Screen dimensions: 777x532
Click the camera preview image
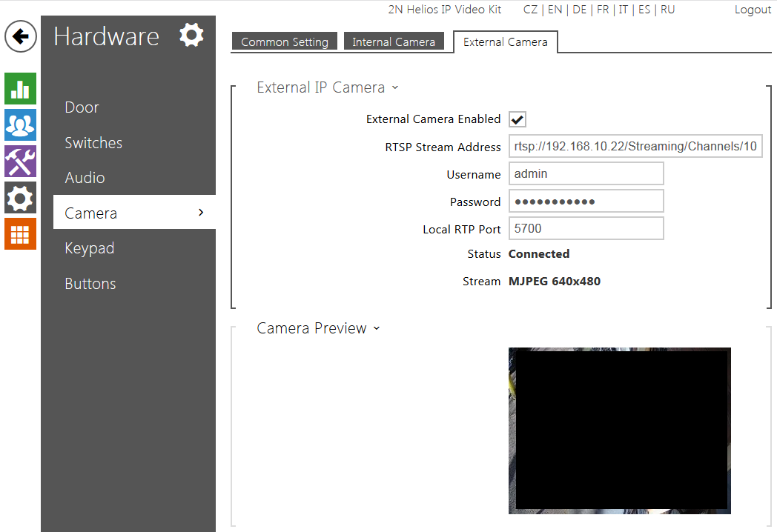(x=619, y=430)
